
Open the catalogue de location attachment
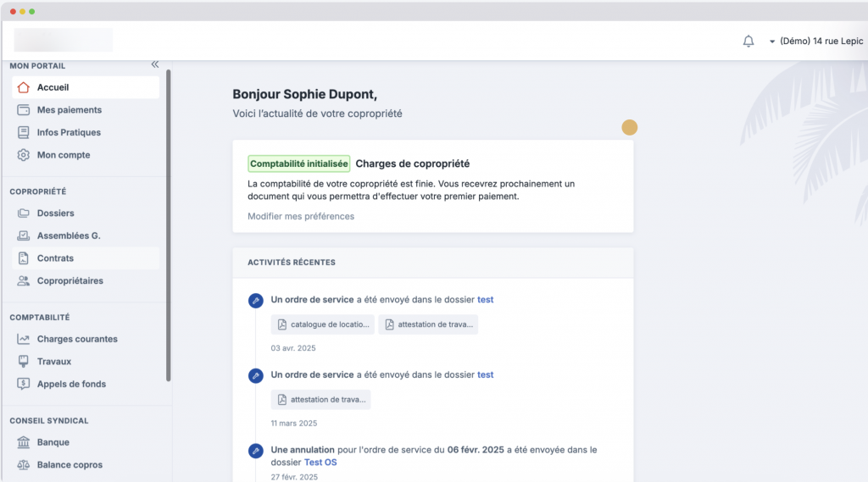pyautogui.click(x=323, y=324)
